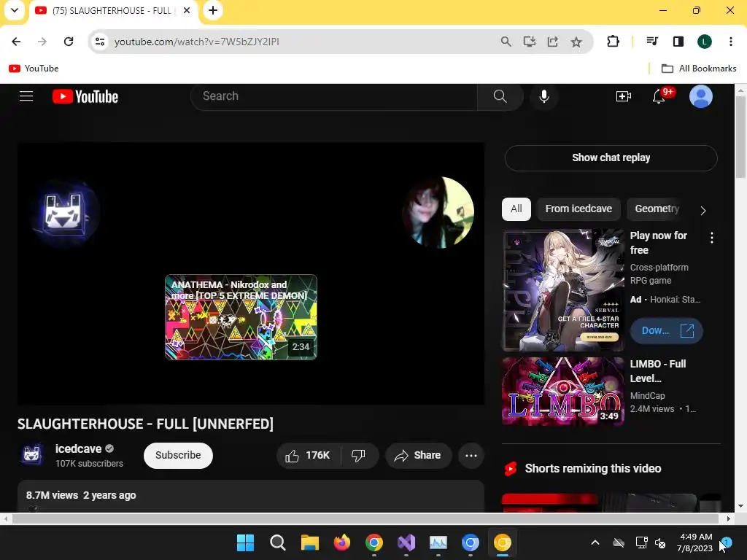Open the Chrome profile L avatar
747x560 pixels.
pos(704,42)
